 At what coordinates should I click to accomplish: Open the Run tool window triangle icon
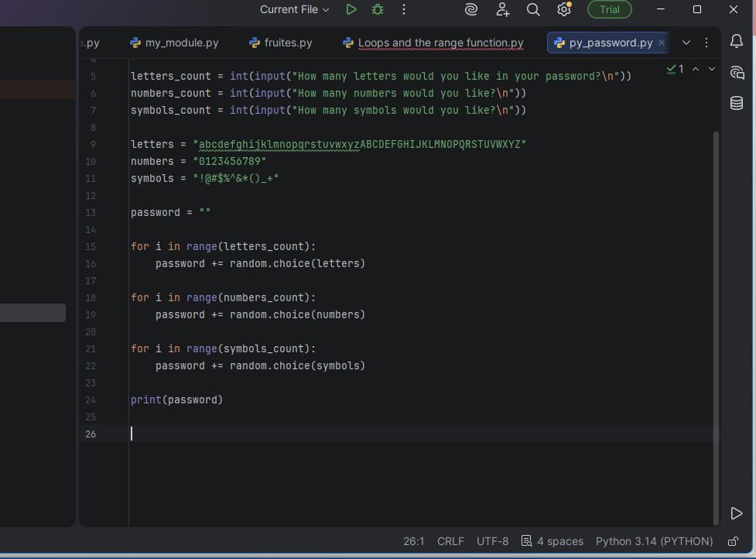click(736, 513)
